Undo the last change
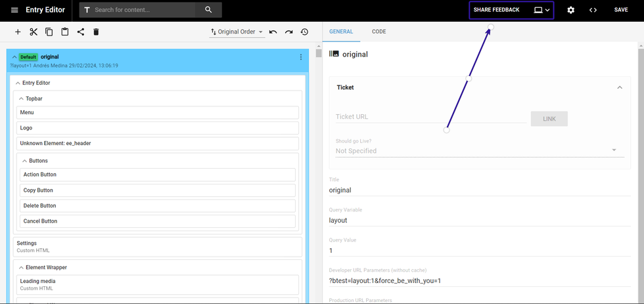Viewport: 644px width, 304px height. click(x=273, y=32)
